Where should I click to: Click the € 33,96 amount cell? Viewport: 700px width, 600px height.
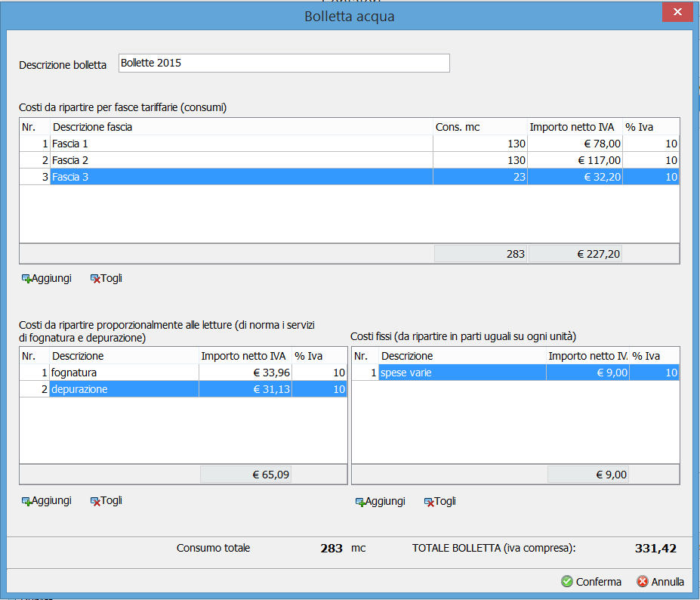[x=245, y=373]
